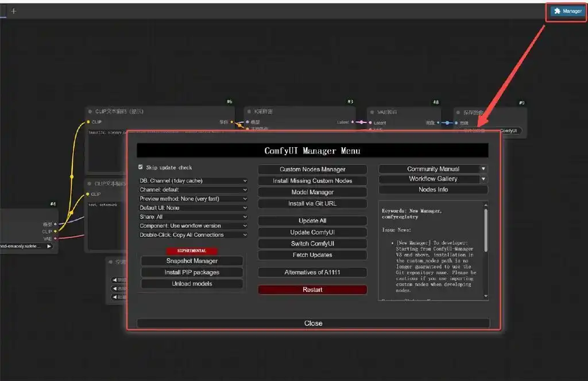The image size is (588, 381).
Task: Open the Preview method dropdown
Action: [x=194, y=199]
